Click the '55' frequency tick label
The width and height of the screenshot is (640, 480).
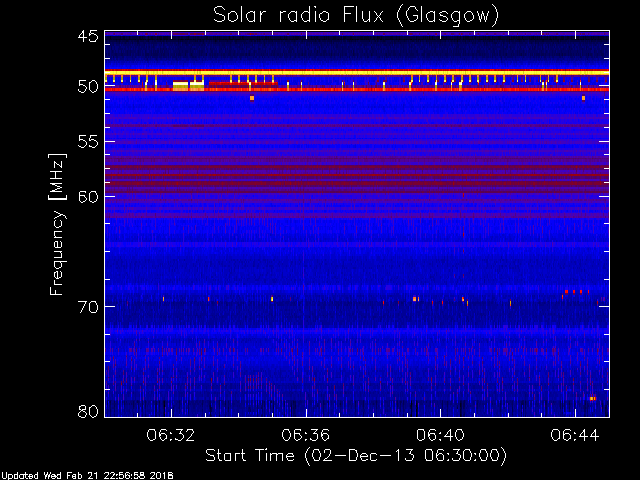pyautogui.click(x=88, y=142)
